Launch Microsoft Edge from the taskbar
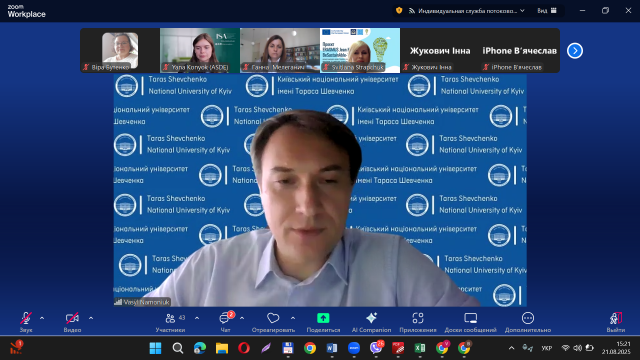Image resolution: width=640 pixels, height=360 pixels. click(200, 348)
